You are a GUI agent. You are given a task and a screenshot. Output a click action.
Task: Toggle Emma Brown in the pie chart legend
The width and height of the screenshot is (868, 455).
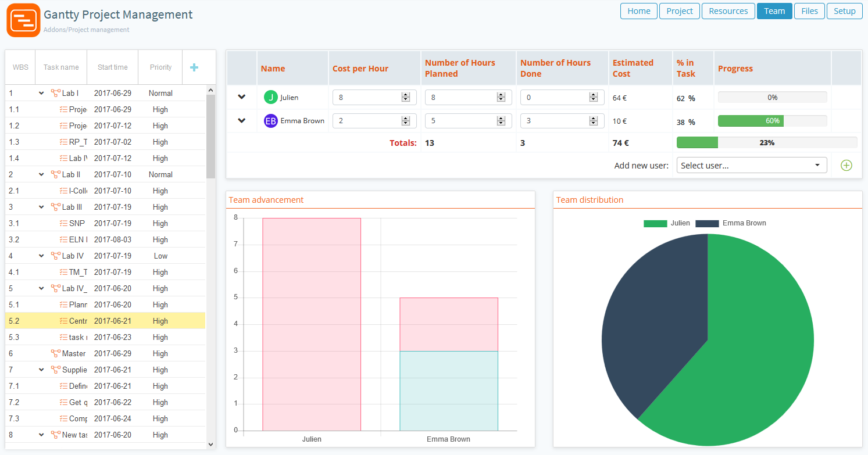731,223
